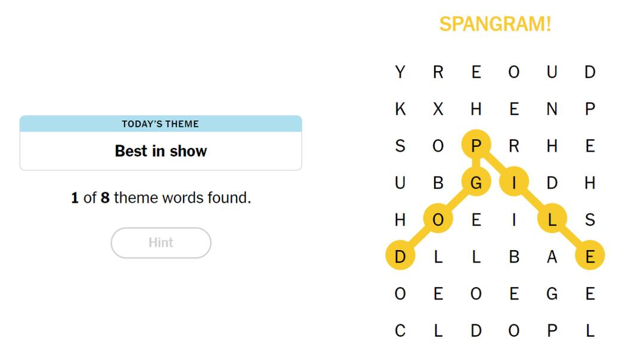The width and height of the screenshot is (644, 363).
Task: Select the letter D in the top-right corner
Action: pyautogui.click(x=590, y=72)
